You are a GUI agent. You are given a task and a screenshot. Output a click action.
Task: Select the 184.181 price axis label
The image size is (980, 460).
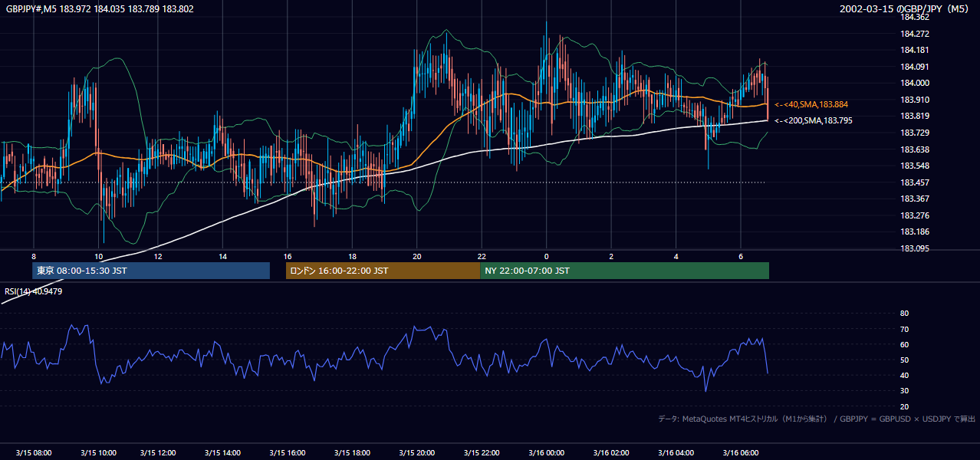point(915,51)
